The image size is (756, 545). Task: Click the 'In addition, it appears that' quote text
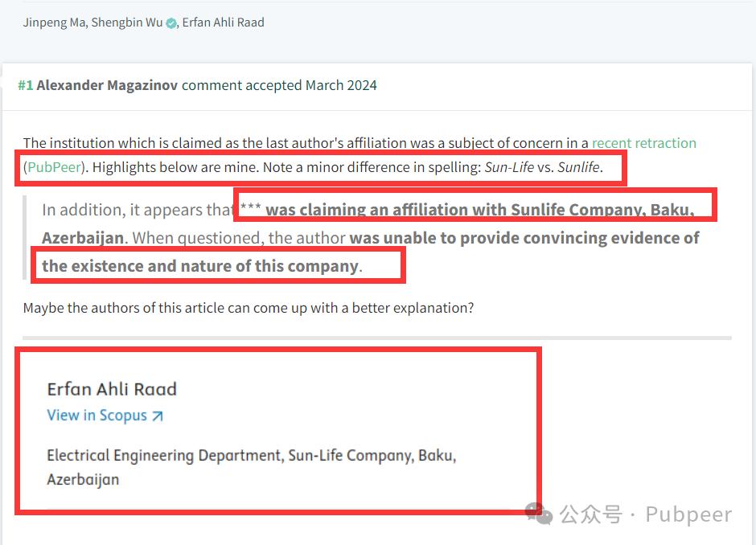(x=138, y=210)
